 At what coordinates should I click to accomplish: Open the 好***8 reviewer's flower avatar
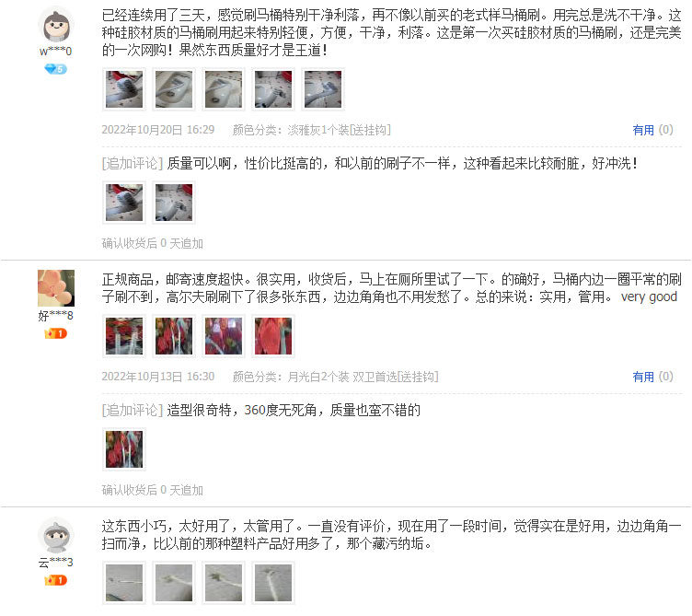tap(56, 288)
